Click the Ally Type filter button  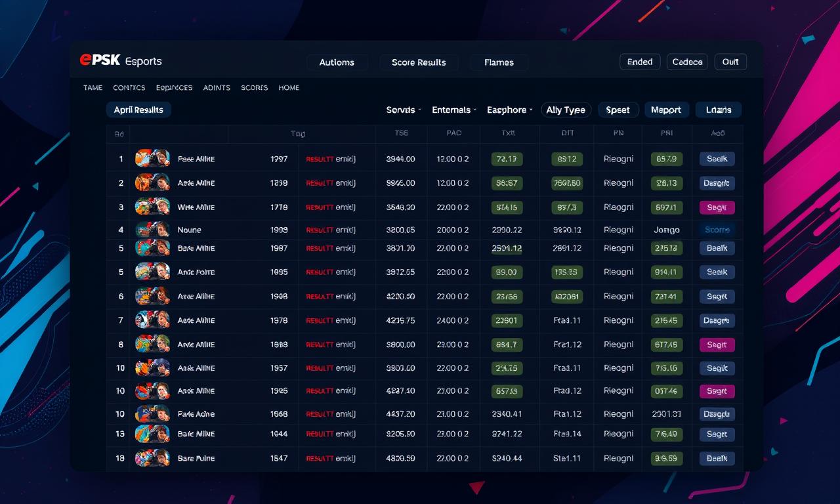pos(566,110)
